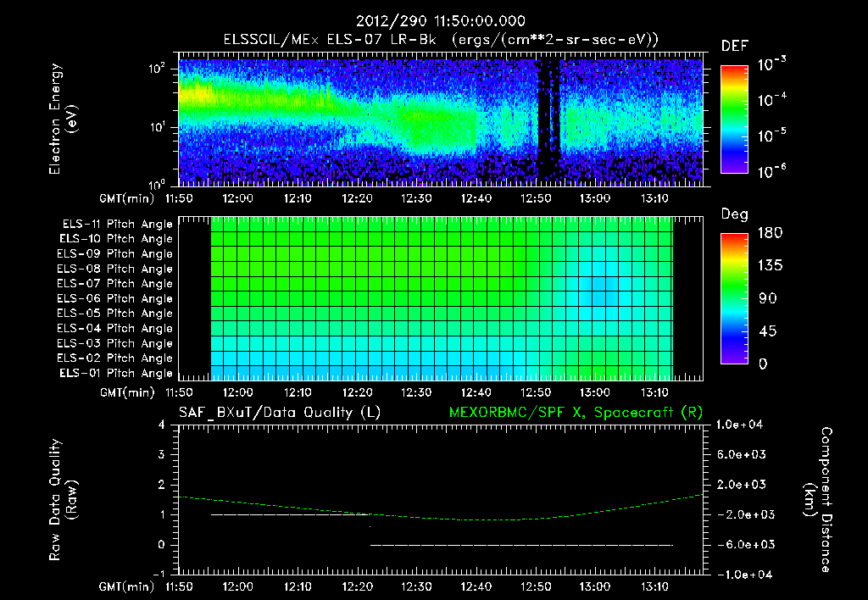
Task: Select the ELS-02 Pitch Angle row label
Action: [x=115, y=358]
